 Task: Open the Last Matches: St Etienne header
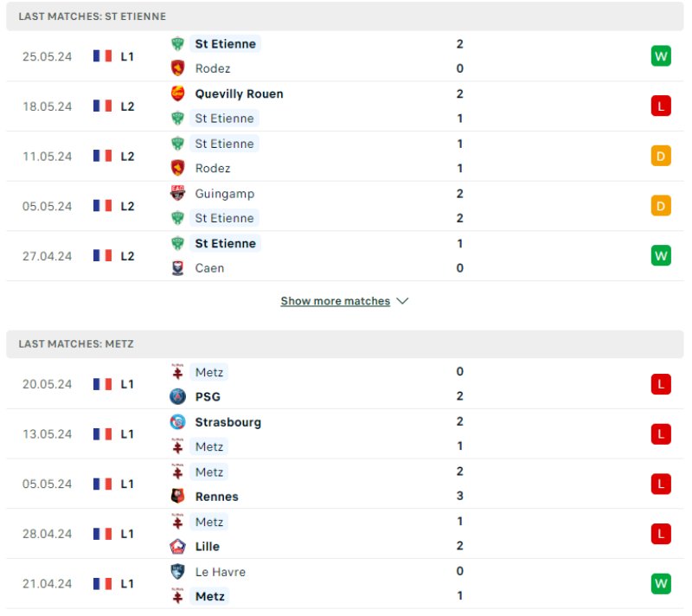coord(93,16)
